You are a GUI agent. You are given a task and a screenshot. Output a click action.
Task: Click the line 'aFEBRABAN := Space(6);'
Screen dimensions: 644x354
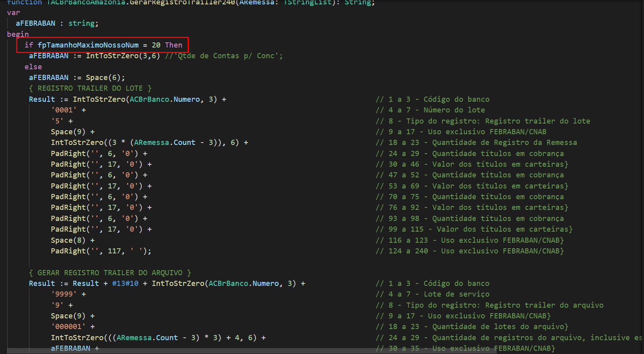coord(77,78)
